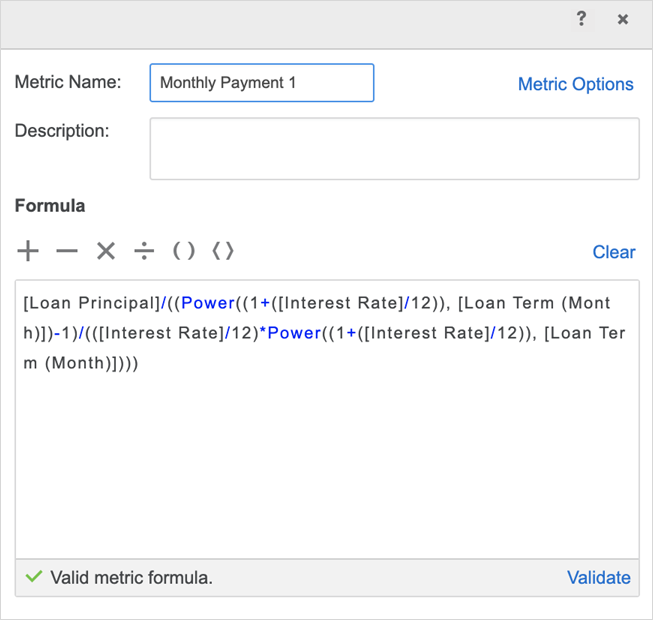This screenshot has height=620, width=653.
Task: Insert the minus operator into formula
Action: click(x=67, y=251)
